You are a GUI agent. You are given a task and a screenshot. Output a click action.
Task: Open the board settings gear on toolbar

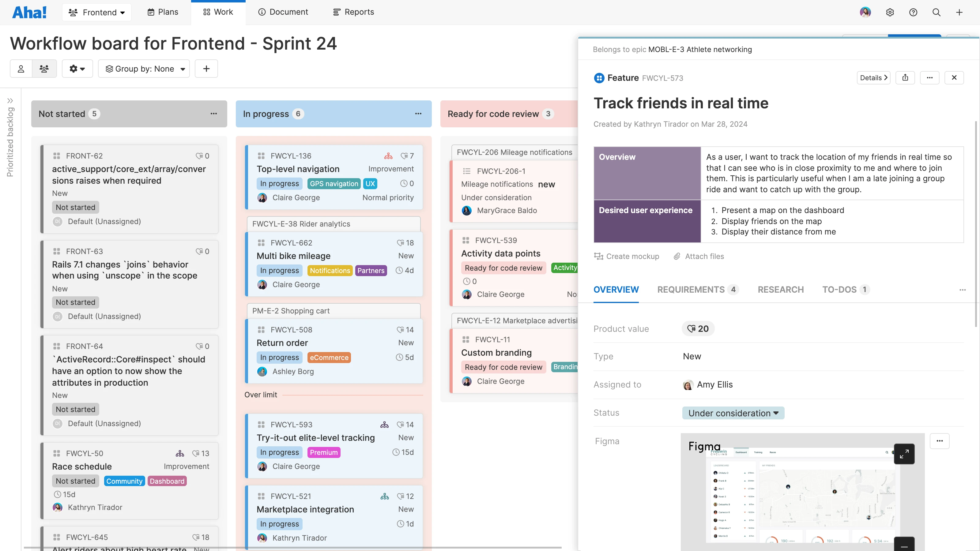[x=77, y=69]
